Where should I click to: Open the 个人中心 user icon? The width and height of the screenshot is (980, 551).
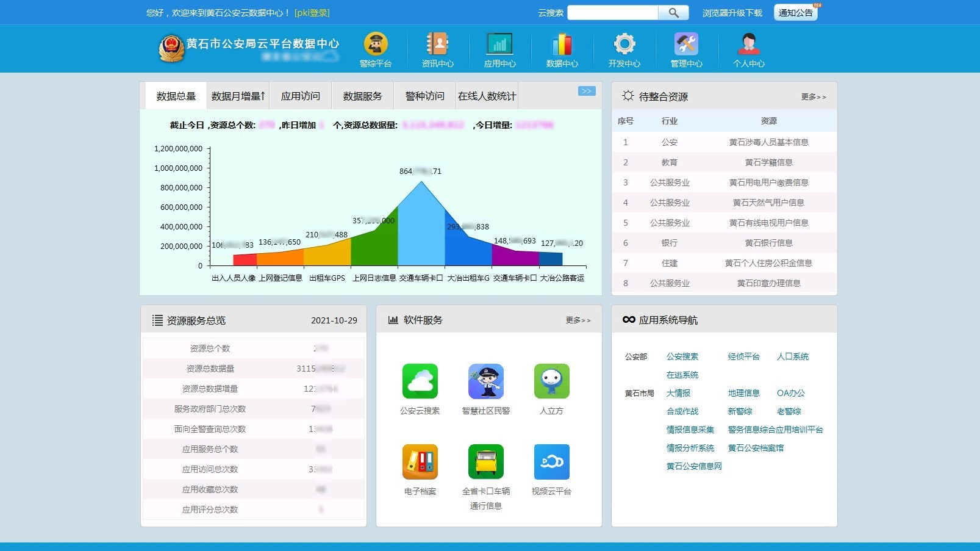[x=748, y=45]
